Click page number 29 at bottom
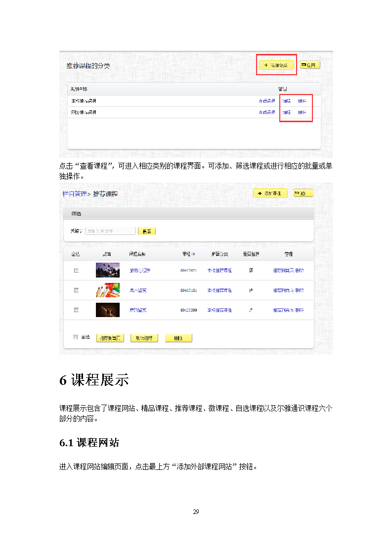The height and width of the screenshot is (555, 392). coord(196,512)
